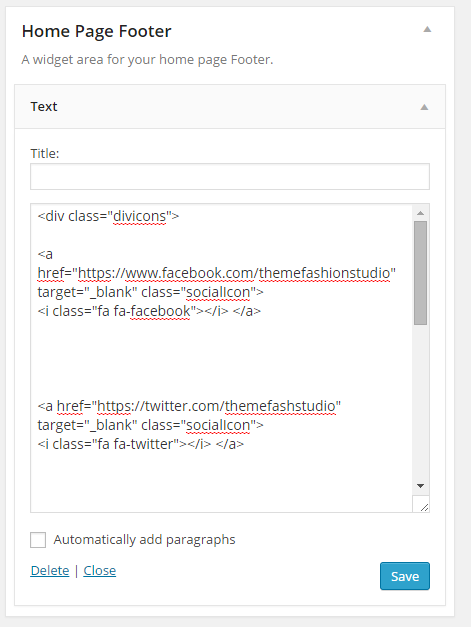Image resolution: width=471 pixels, height=627 pixels.
Task: Click the textarea scrollbar up arrow
Action: (420, 213)
